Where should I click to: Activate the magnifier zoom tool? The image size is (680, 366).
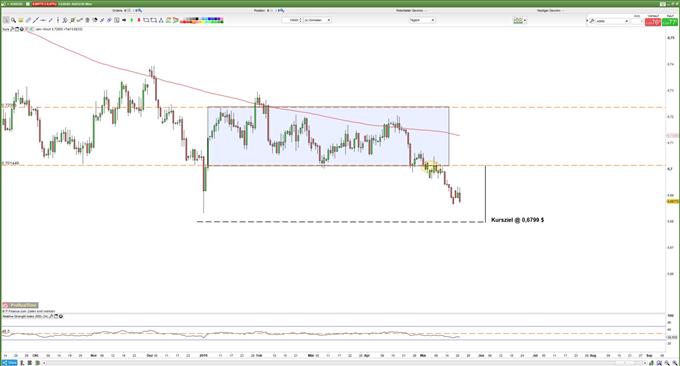point(13,20)
